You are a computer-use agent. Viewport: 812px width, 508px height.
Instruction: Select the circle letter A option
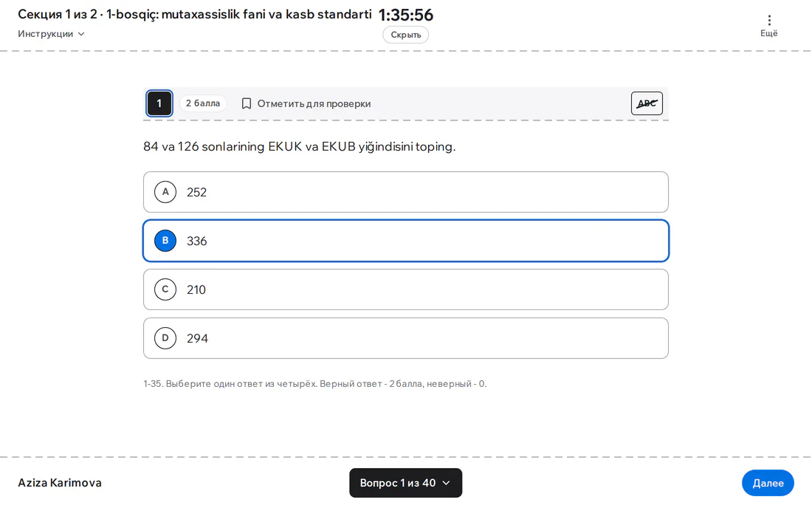pos(165,192)
